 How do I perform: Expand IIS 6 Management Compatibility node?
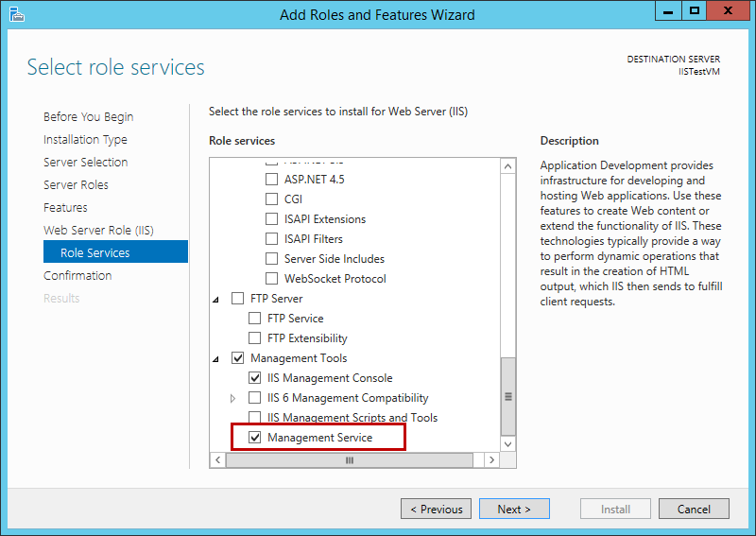pos(233,399)
